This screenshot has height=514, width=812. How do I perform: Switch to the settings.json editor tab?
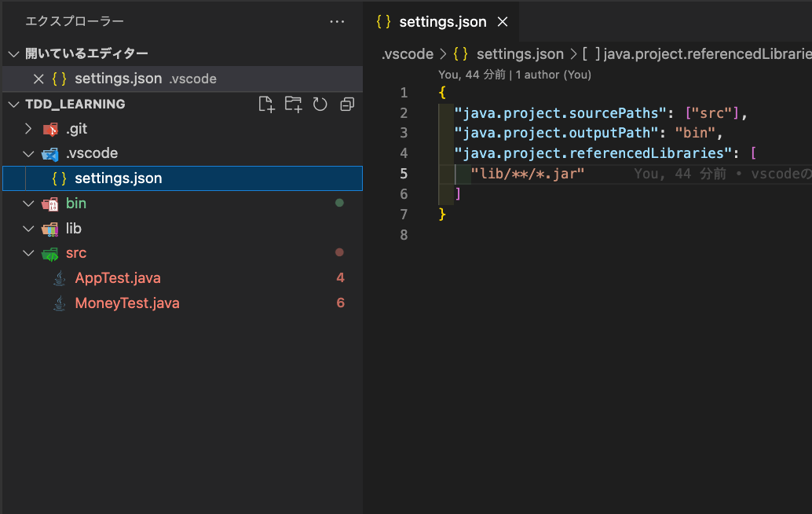tap(442, 21)
